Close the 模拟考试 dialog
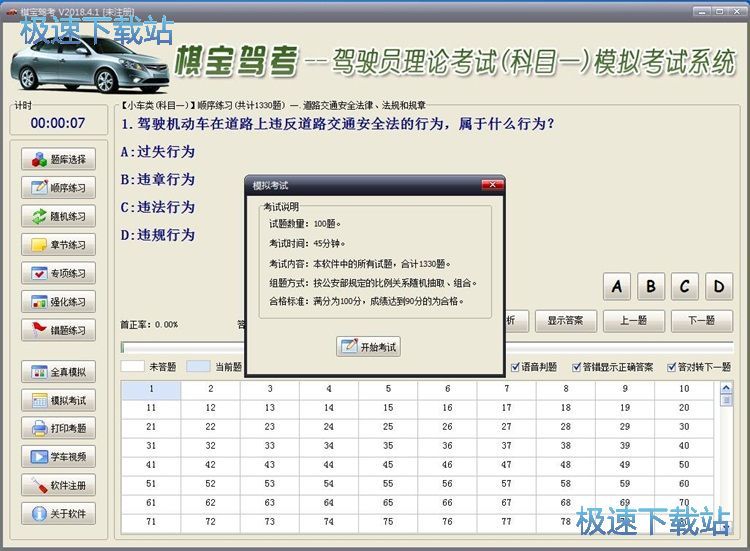The width and height of the screenshot is (750, 551). (491, 186)
